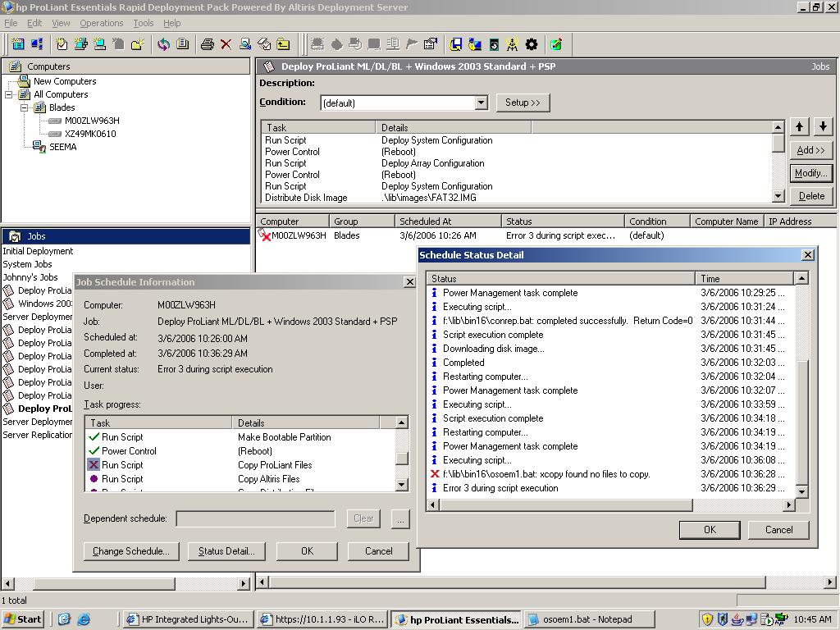Click the Schedule Status Detail vertical scrollbar down arrow
The image size is (840, 630).
[801, 491]
